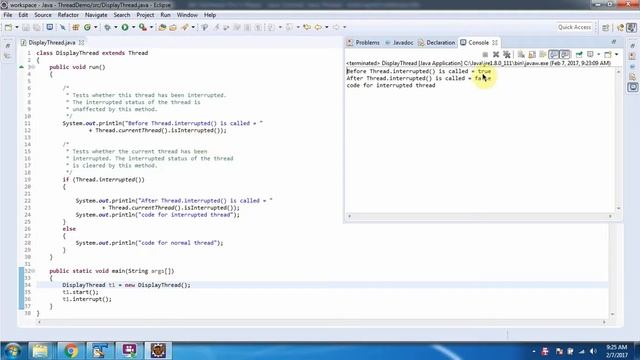Open the Window menu
Viewport: 640px width, 360px height.
pyautogui.click(x=187, y=15)
